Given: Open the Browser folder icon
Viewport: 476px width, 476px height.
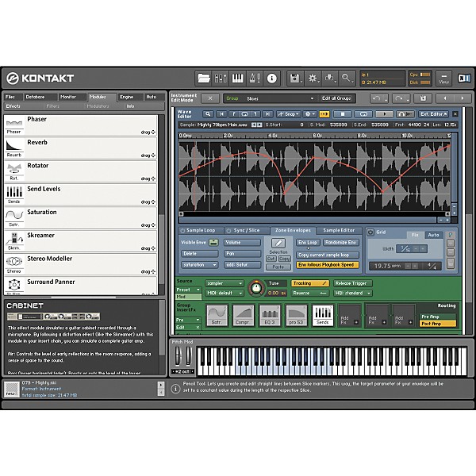Looking at the screenshot, I should coord(203,79).
